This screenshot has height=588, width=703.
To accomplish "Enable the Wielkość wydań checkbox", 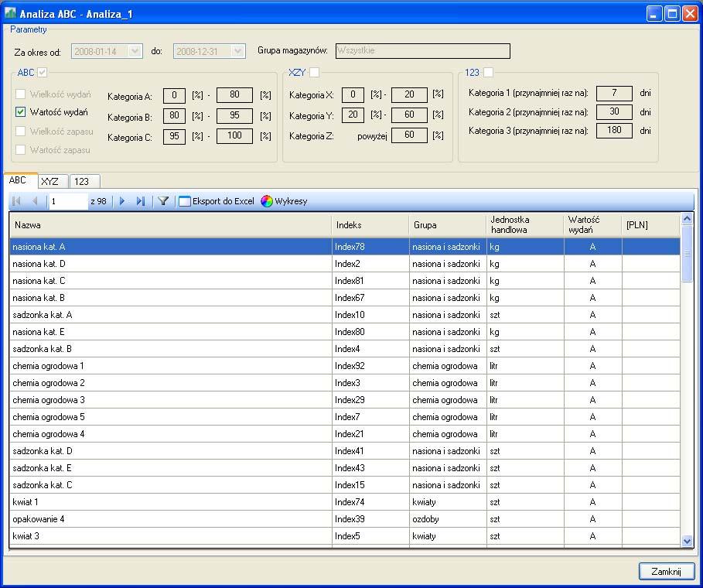I will 20,94.
